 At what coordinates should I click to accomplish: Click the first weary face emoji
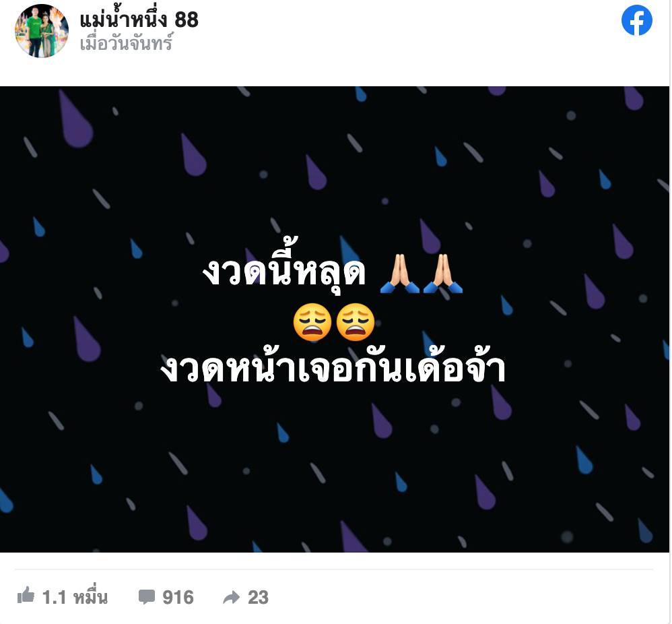pyautogui.click(x=312, y=321)
